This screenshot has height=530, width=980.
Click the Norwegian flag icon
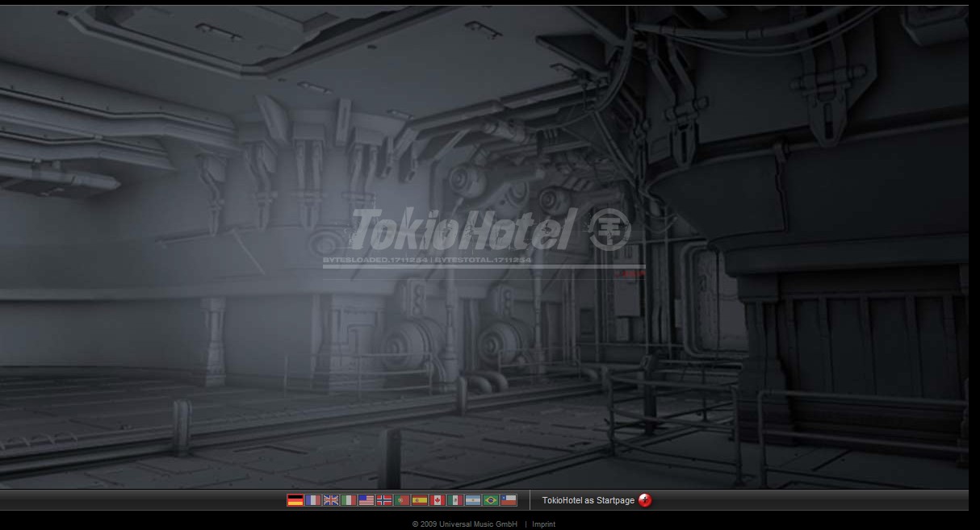click(x=384, y=500)
